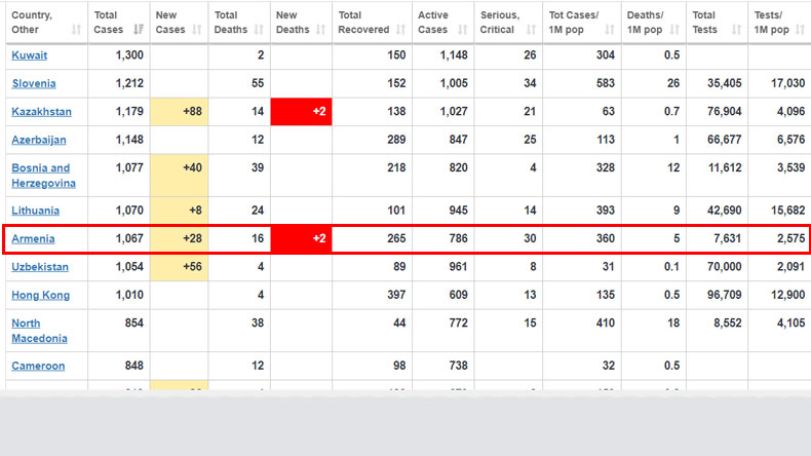Sort by Total Tests sort icon
Image resolution: width=811 pixels, height=456 pixels.
[737, 29]
